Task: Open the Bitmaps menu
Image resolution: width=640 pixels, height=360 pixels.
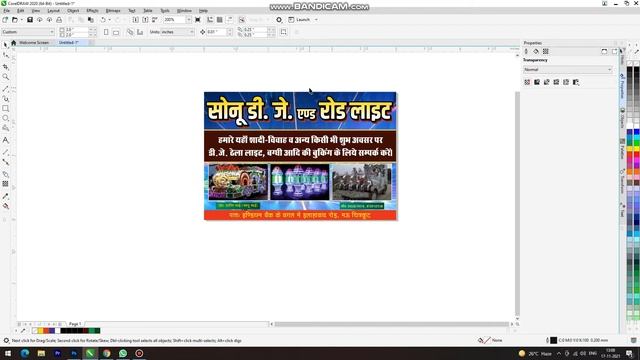Action: (x=113, y=11)
